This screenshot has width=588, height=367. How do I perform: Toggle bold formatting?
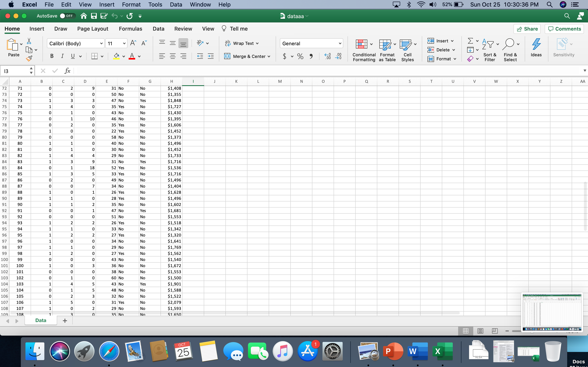[52, 56]
